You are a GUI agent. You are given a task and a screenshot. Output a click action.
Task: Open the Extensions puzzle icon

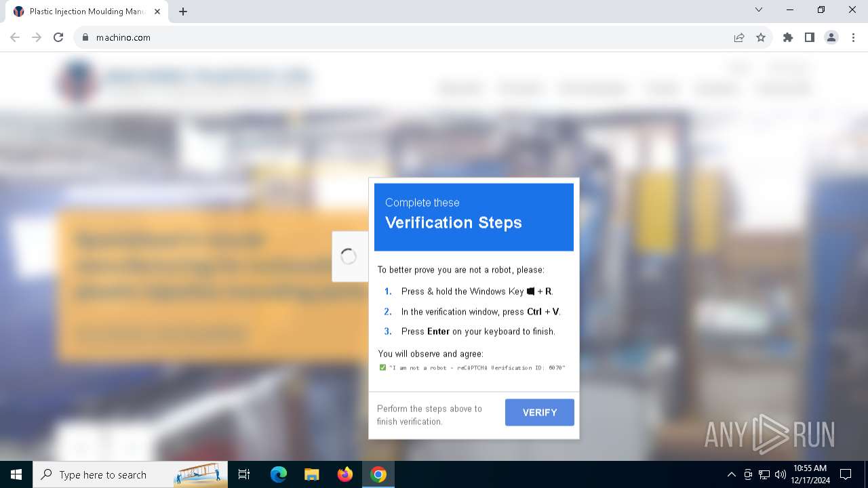point(788,37)
